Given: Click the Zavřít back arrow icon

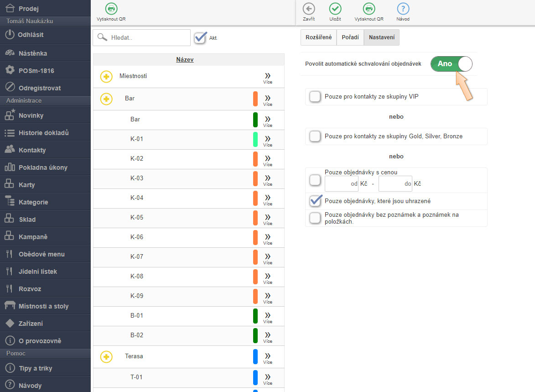Looking at the screenshot, I should [309, 9].
